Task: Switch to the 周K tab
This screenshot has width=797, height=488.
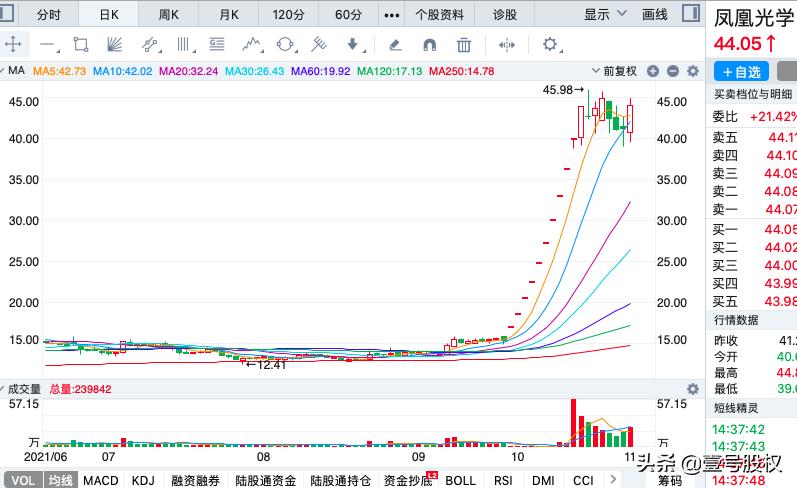Action: coord(168,14)
